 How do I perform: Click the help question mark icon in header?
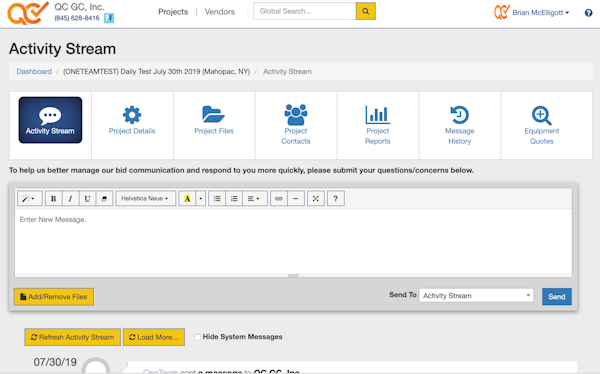pos(589,13)
